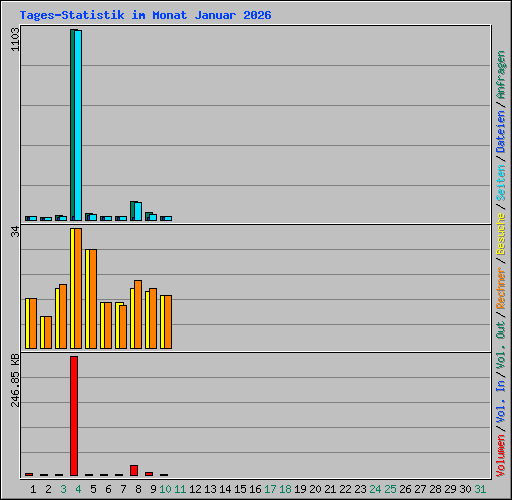Viewport: 512px width, 500px height.
Task: Click green day label '11'
Action: 180,489
